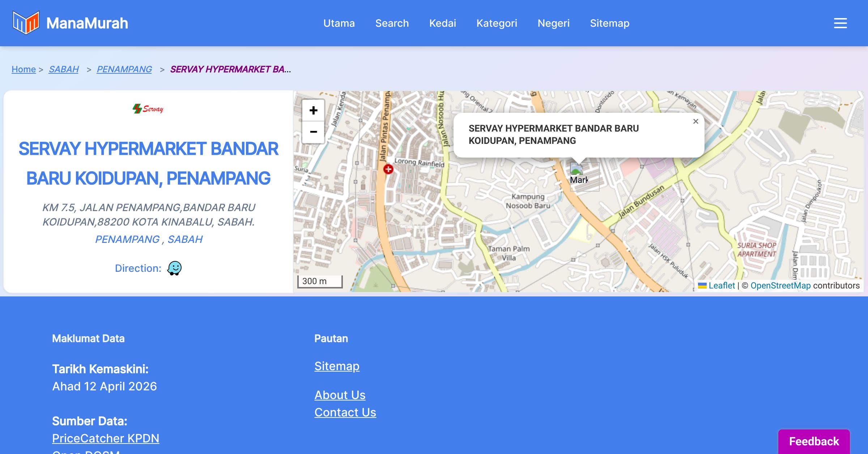Select Kategori in navigation bar
The image size is (868, 454).
[497, 23]
